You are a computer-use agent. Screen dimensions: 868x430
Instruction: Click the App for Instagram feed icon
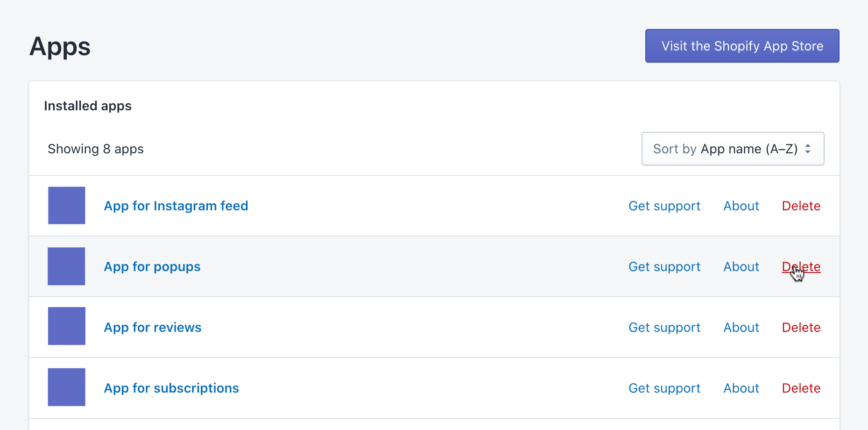tap(66, 206)
